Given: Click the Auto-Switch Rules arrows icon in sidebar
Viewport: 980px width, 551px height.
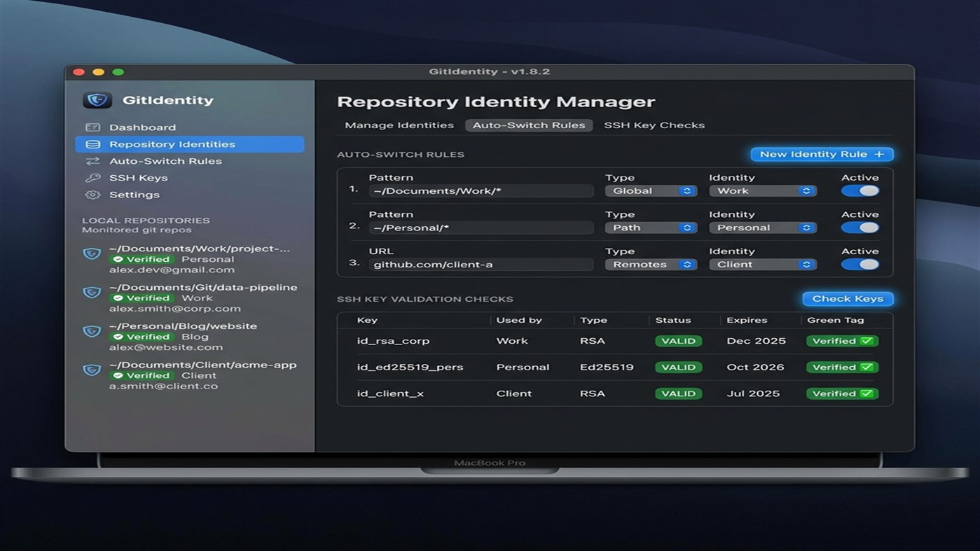Looking at the screenshot, I should [92, 161].
